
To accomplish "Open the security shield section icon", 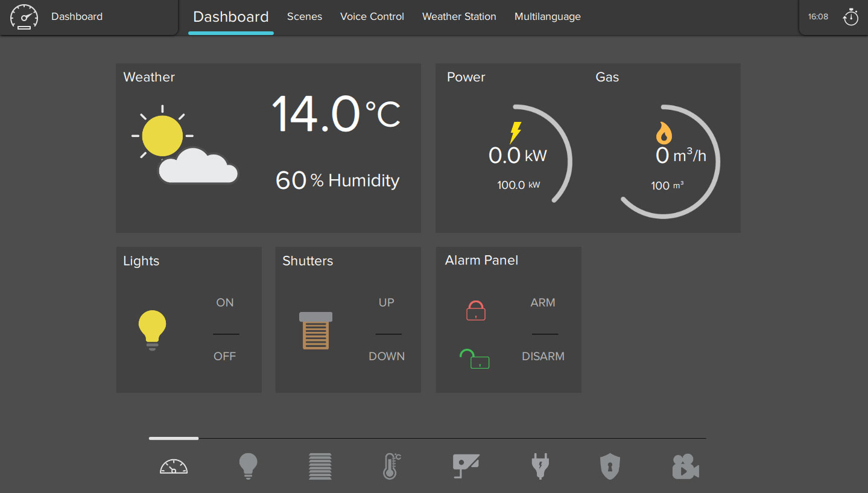I will coord(610,466).
